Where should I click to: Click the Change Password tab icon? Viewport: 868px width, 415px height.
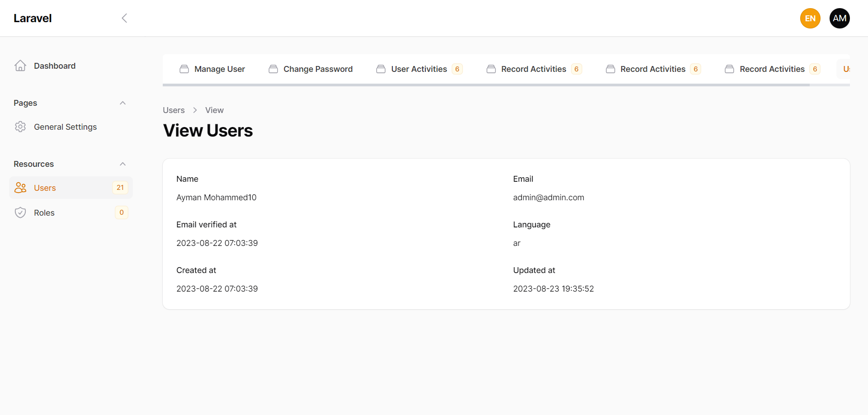273,69
